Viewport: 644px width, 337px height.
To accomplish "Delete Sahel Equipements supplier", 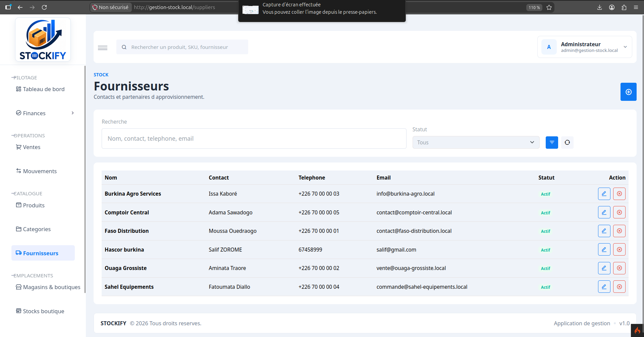I will pos(619,287).
